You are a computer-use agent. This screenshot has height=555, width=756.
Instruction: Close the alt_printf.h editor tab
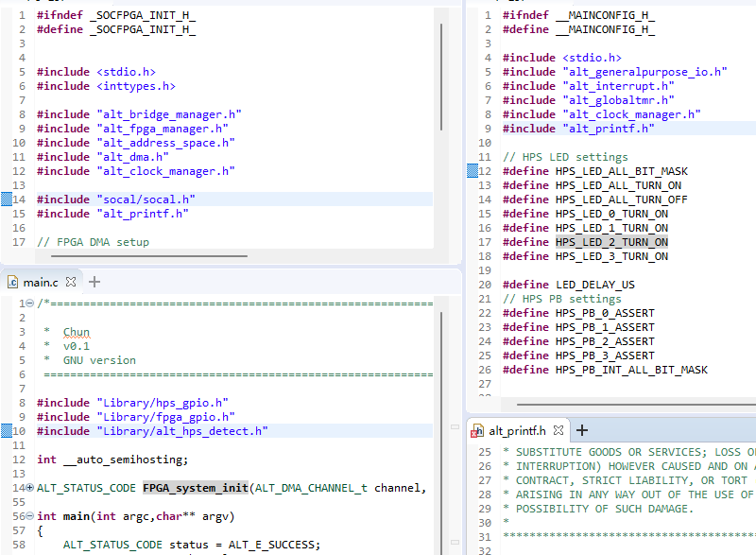click(x=559, y=430)
